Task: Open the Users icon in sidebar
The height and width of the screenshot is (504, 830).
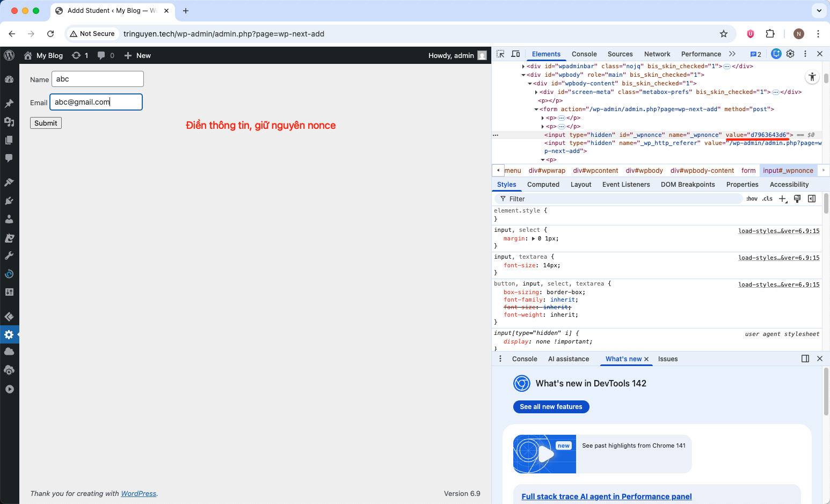Action: click(9, 219)
